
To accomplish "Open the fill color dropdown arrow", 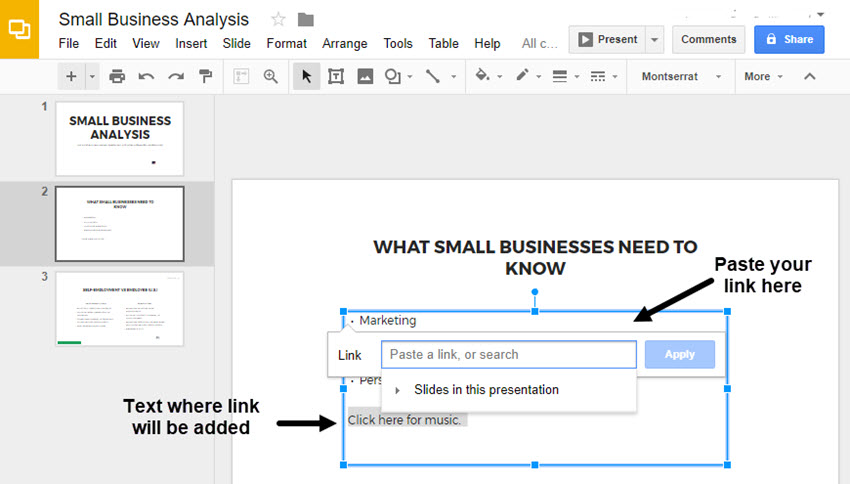I will 500,76.
